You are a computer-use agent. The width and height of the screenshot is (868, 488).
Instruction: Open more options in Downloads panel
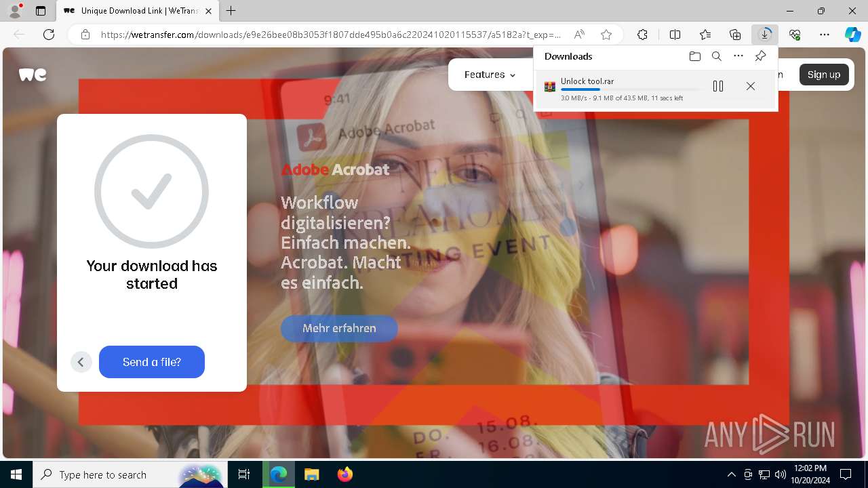(x=738, y=56)
